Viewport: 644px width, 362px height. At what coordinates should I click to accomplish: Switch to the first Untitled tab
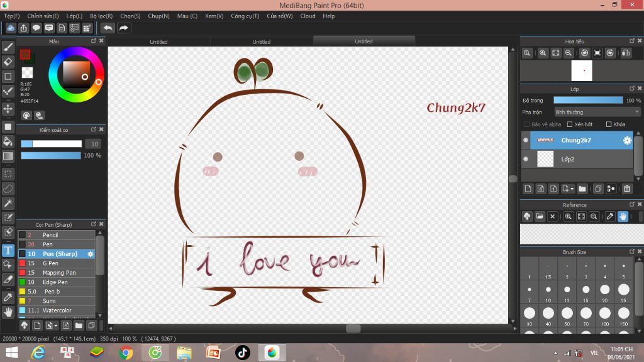coord(158,41)
